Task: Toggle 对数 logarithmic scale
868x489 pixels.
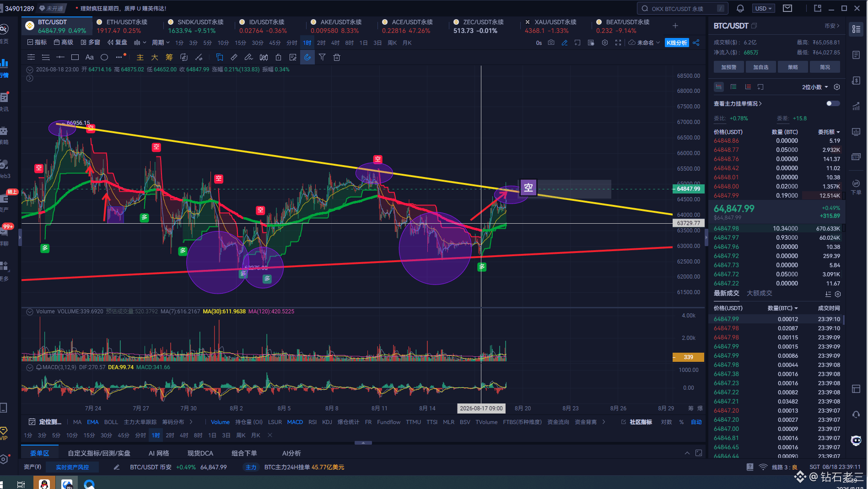Action: pos(666,422)
